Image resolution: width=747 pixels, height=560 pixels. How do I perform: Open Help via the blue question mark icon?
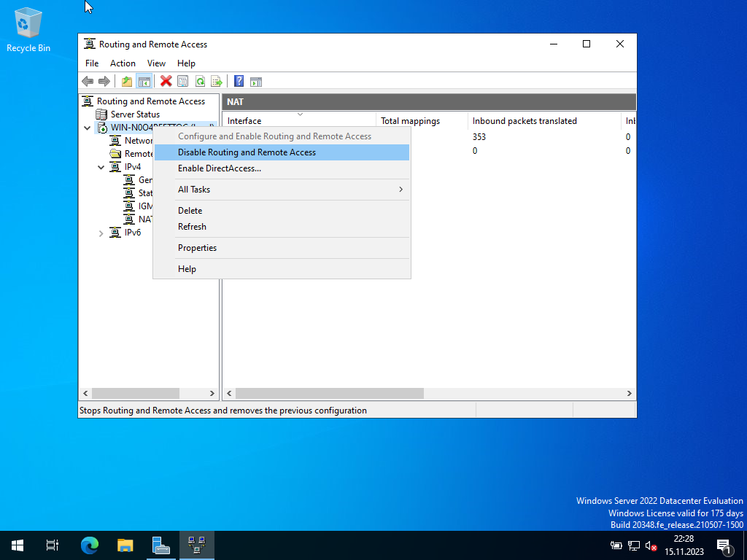pyautogui.click(x=239, y=82)
